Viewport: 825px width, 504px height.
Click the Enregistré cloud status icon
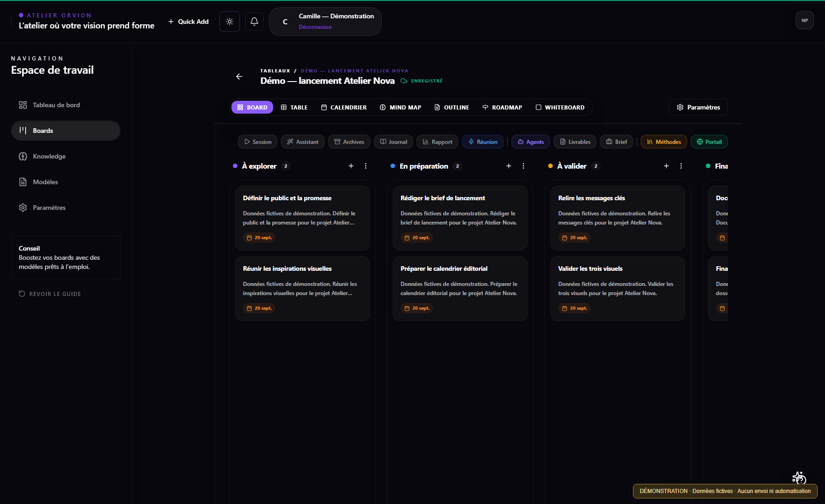click(x=404, y=81)
